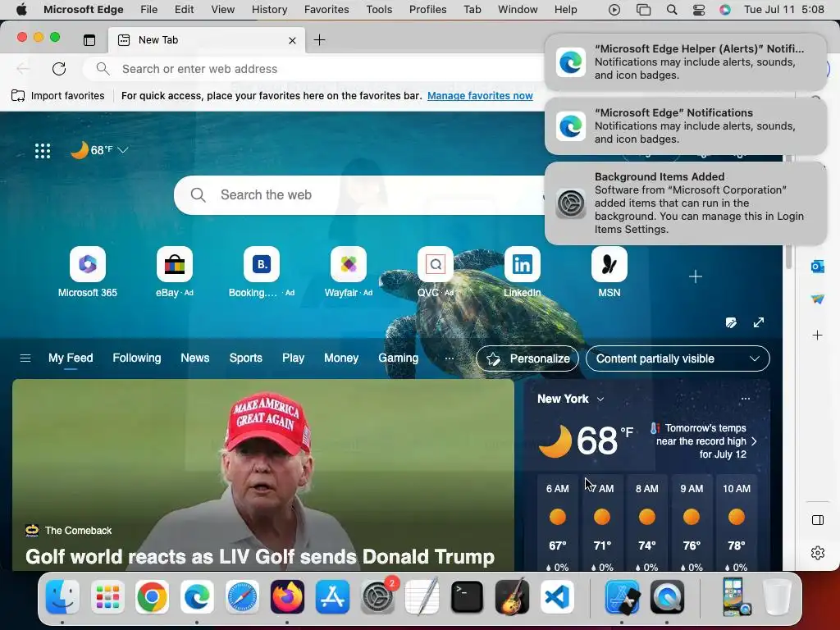Select the Following feed tab

point(137,358)
